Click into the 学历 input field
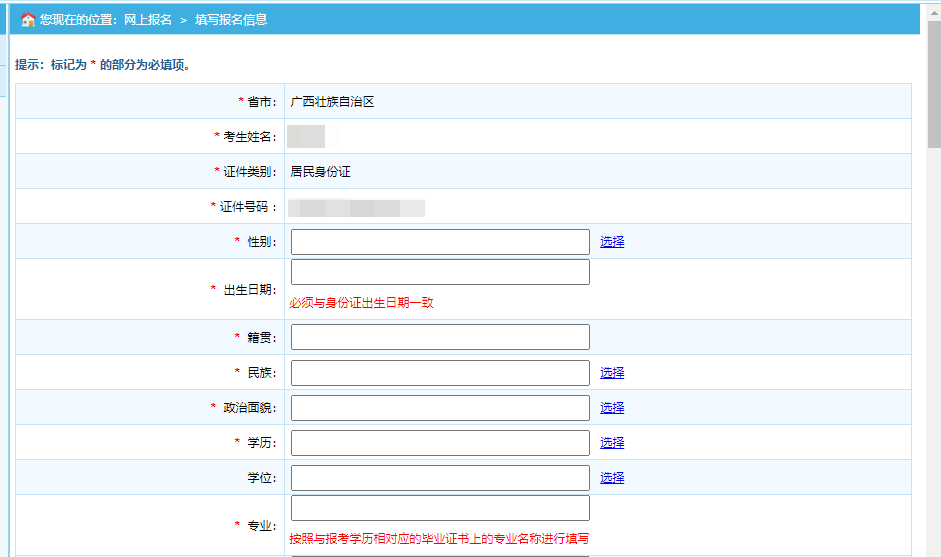941x557 pixels. pyautogui.click(x=440, y=443)
